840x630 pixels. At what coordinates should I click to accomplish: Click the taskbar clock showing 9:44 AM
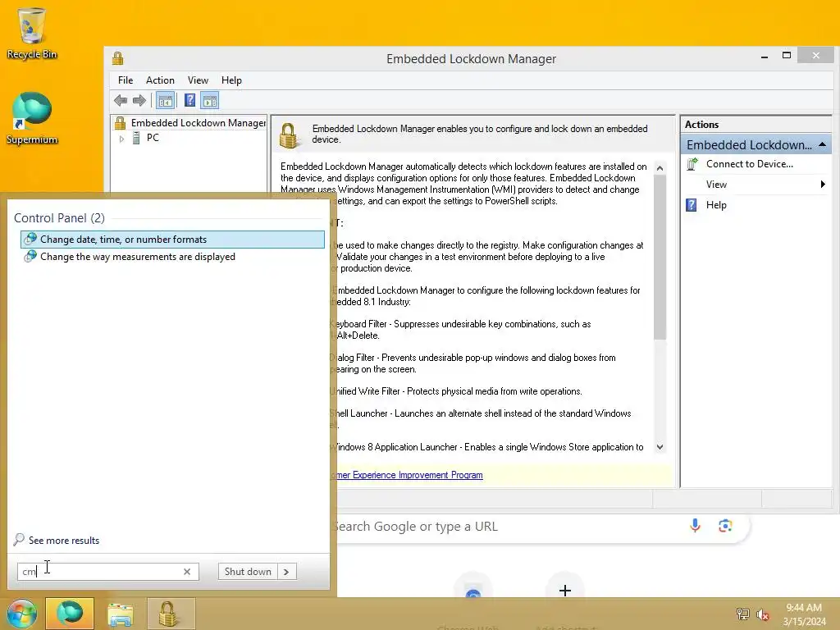coord(804,614)
